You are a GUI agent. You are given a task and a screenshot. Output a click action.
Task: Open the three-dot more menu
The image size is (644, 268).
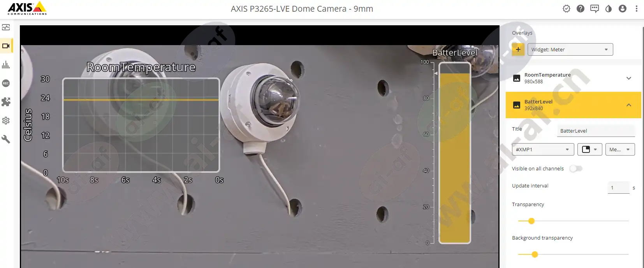coord(637,9)
